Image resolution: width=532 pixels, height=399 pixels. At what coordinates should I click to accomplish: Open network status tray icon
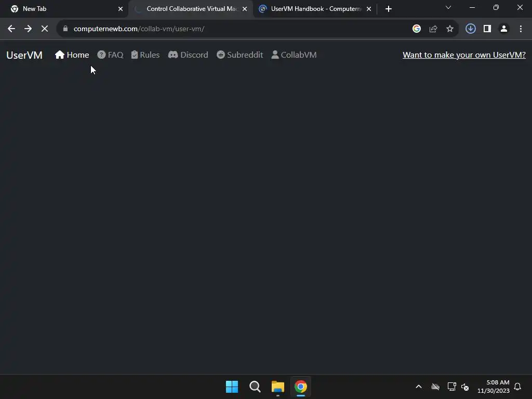[x=451, y=387]
